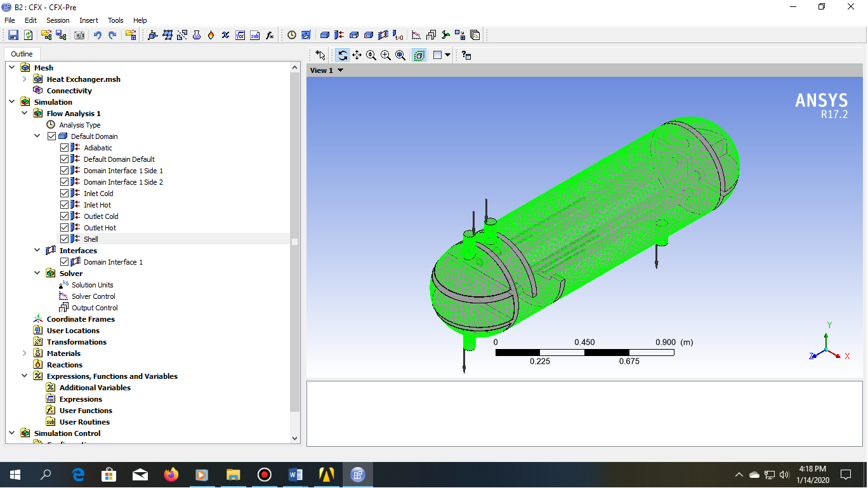Click the outline scrollbar down arrow
Screen dimensions: 868x488
(x=294, y=438)
